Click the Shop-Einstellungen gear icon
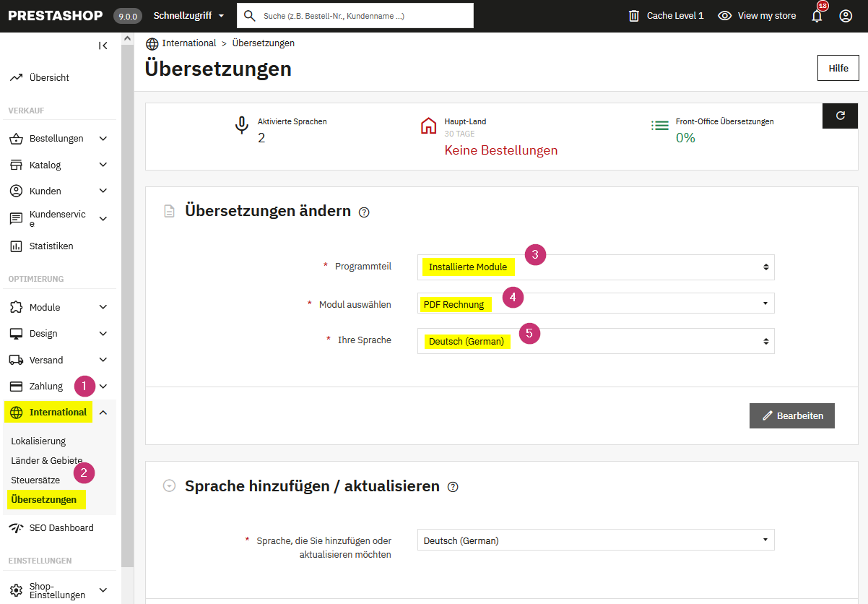The width and height of the screenshot is (868, 604). point(16,590)
